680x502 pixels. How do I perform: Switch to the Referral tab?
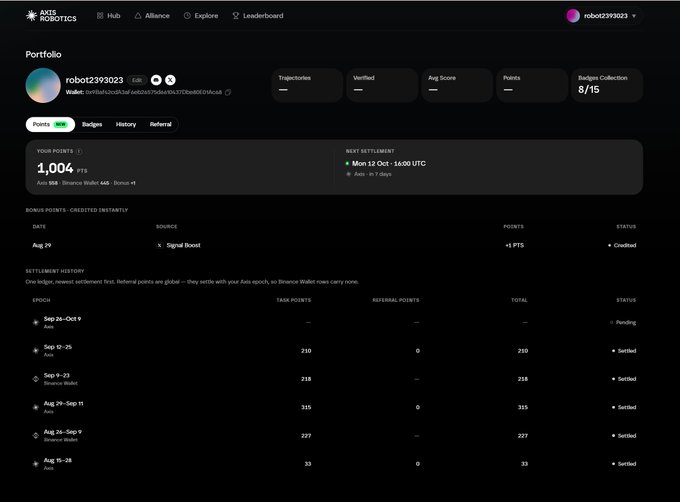160,124
